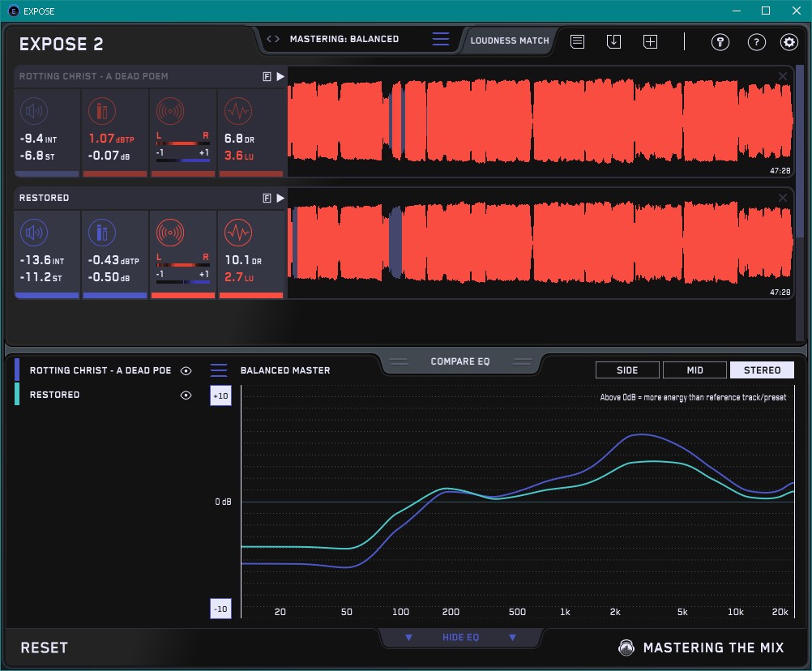Play the Rotting Christ - A Dead Poem track
The image size is (812, 671).
[280, 76]
